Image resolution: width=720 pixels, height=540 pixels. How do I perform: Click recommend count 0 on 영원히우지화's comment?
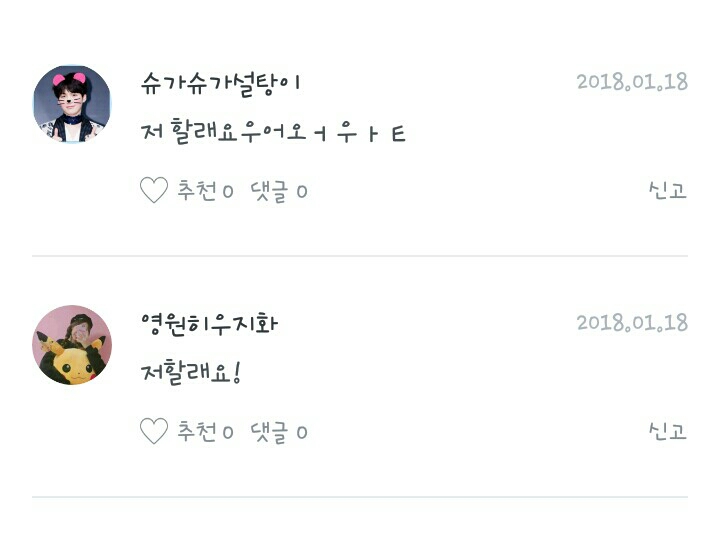[x=228, y=433]
